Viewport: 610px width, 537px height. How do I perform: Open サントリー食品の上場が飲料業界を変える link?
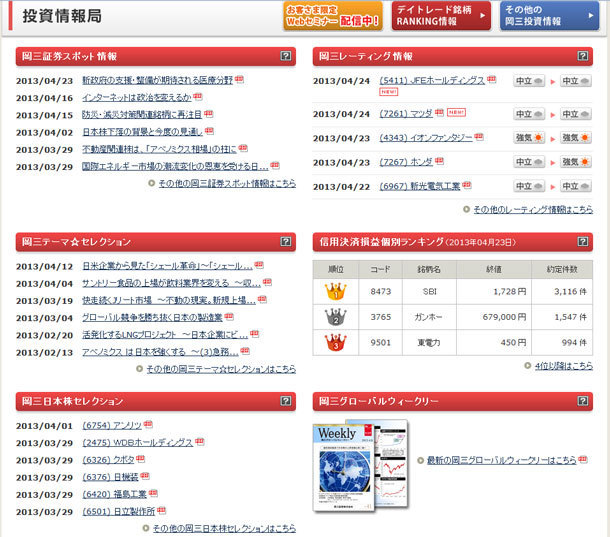tap(171, 283)
